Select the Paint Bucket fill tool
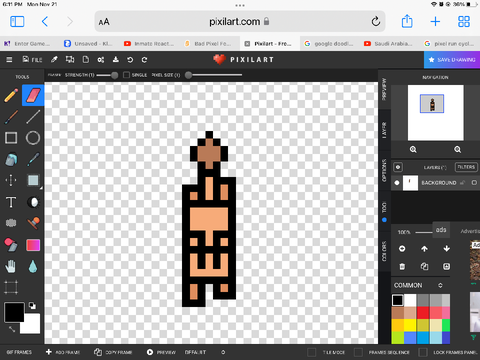Viewport: 480px width, 360px height. (x=11, y=160)
